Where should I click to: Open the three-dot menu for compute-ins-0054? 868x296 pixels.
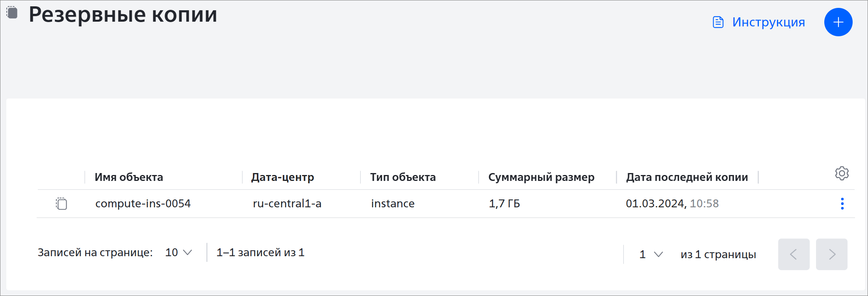pos(842,204)
